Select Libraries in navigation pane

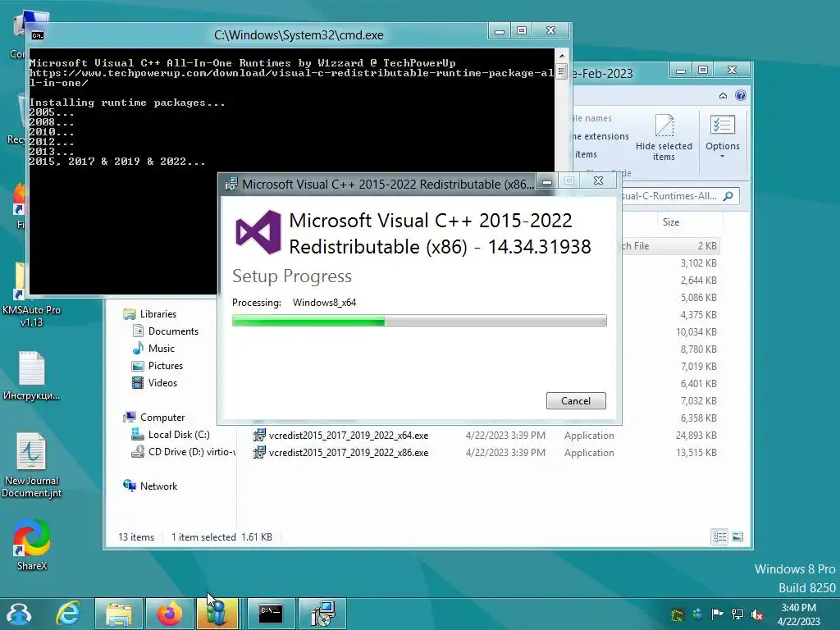[157, 314]
